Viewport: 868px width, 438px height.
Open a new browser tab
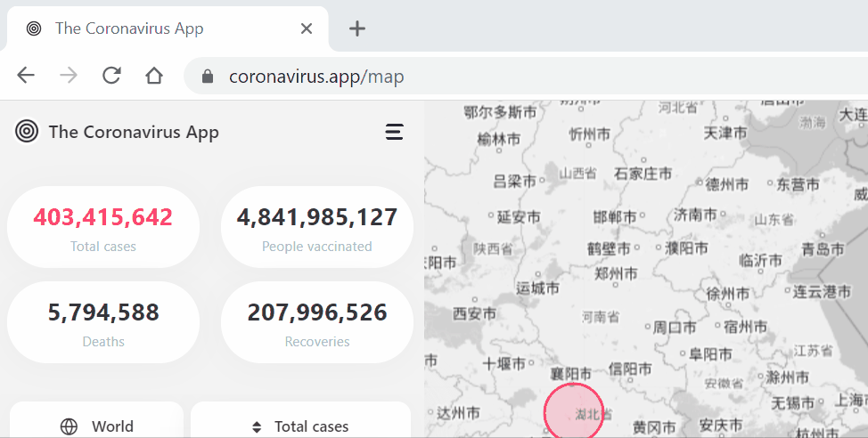tap(357, 28)
